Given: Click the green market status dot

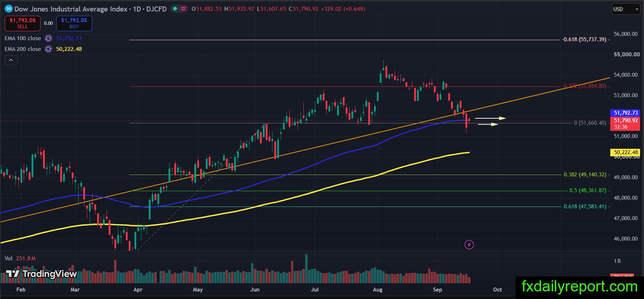Looking at the screenshot, I should click(175, 9).
